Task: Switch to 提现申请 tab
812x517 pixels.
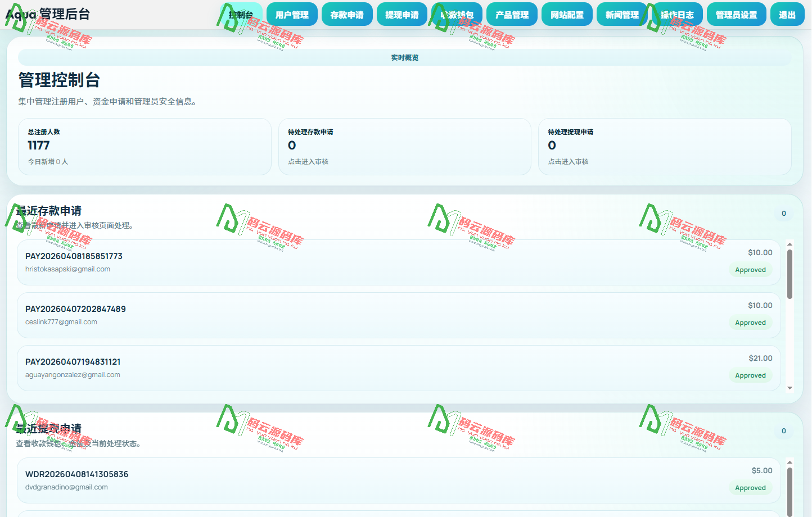Action: coord(402,15)
